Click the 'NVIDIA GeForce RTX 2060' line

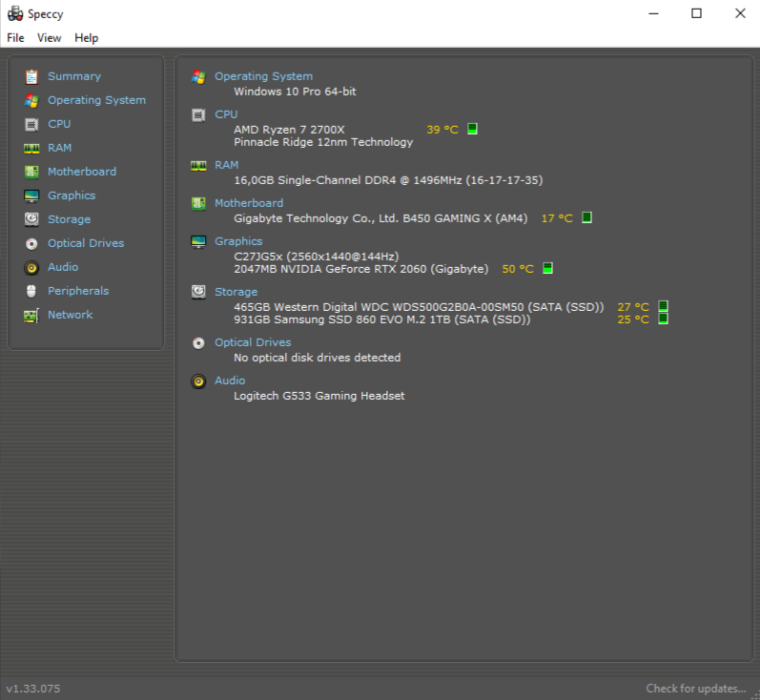point(361,269)
